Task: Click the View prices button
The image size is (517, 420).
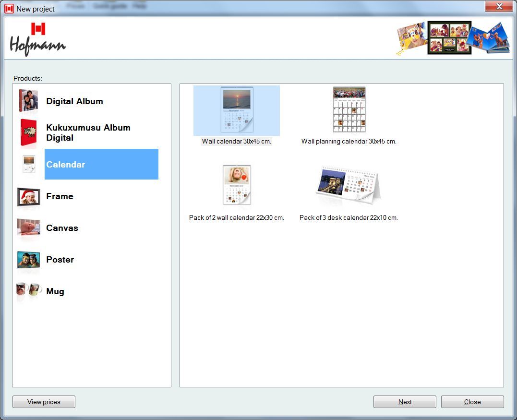Action: (x=44, y=402)
